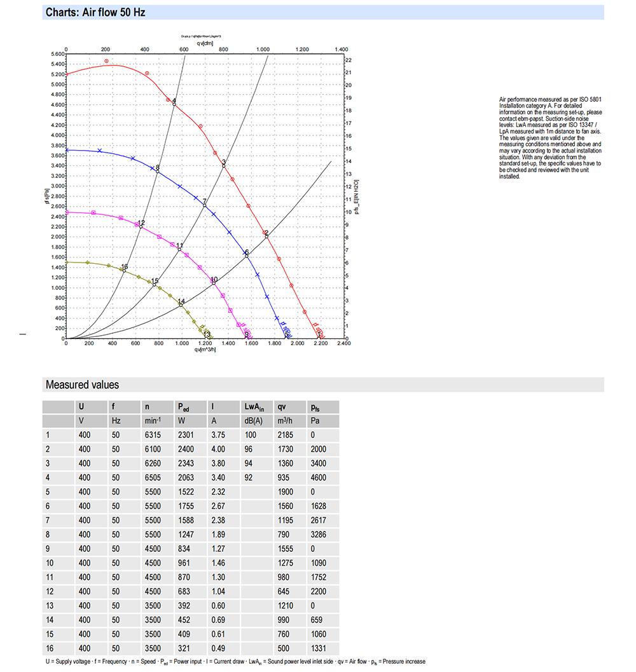Click operating point 16 on the olive curve
The height and width of the screenshot is (672, 636).
click(x=124, y=270)
